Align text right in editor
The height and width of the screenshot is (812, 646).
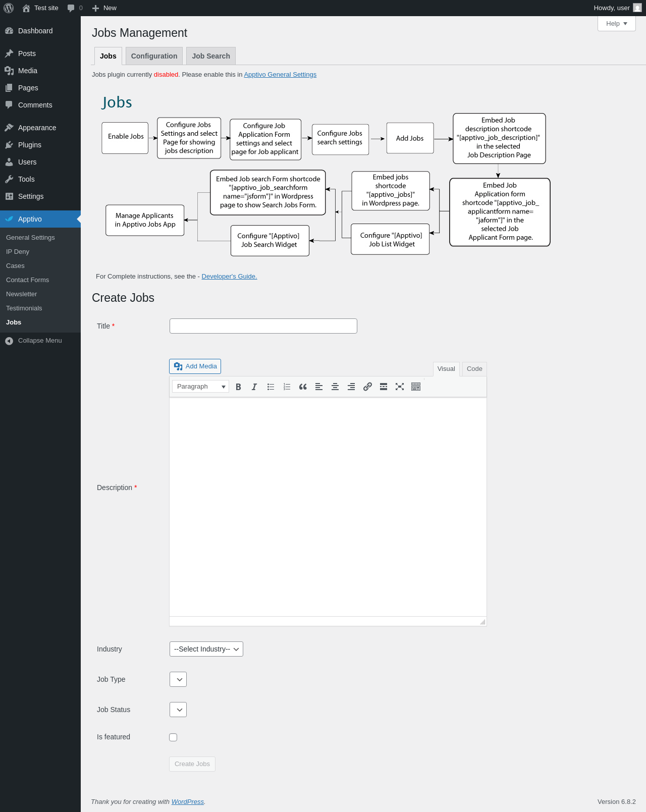tap(351, 387)
